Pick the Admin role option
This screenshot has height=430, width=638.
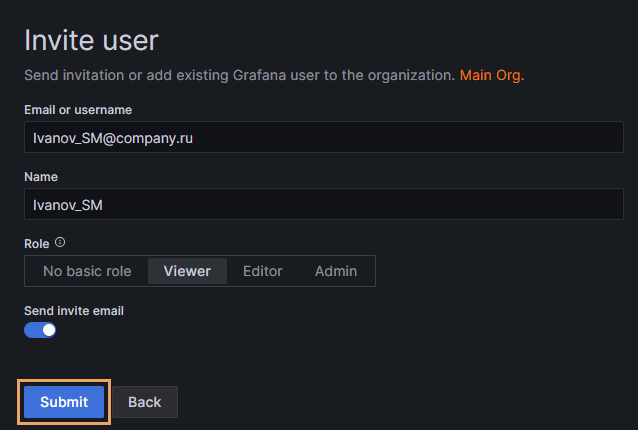[336, 271]
